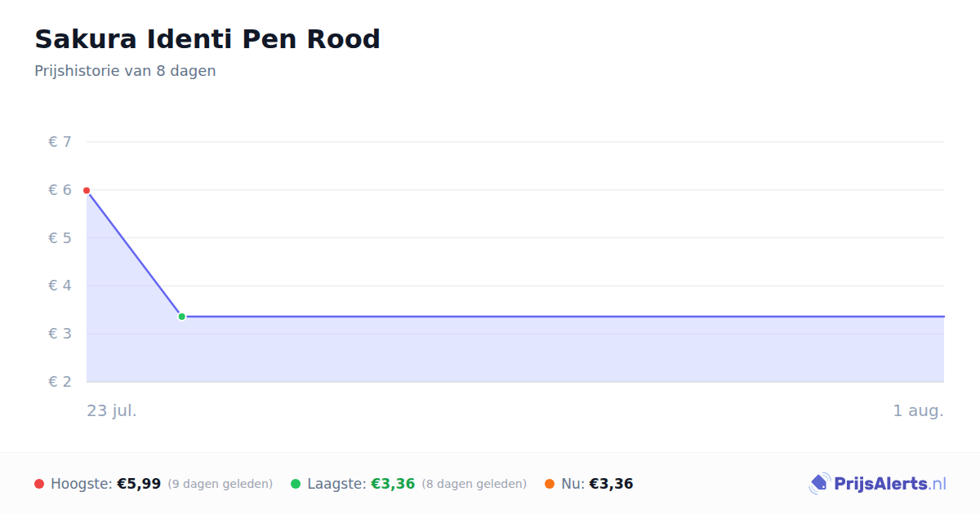Screen dimensions: 980x514
Task: Click the 1 aug. date label
Action: pyautogui.click(x=918, y=410)
